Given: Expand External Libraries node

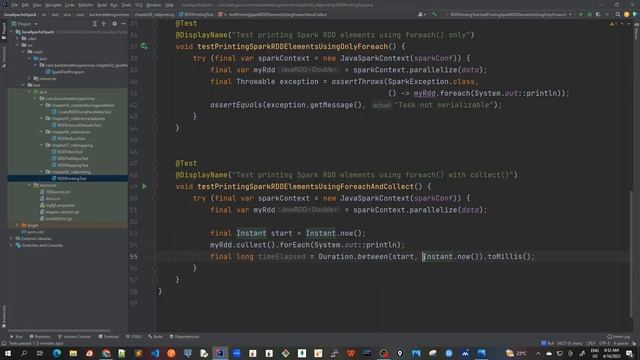Looking at the screenshot, I should [x=11, y=239].
